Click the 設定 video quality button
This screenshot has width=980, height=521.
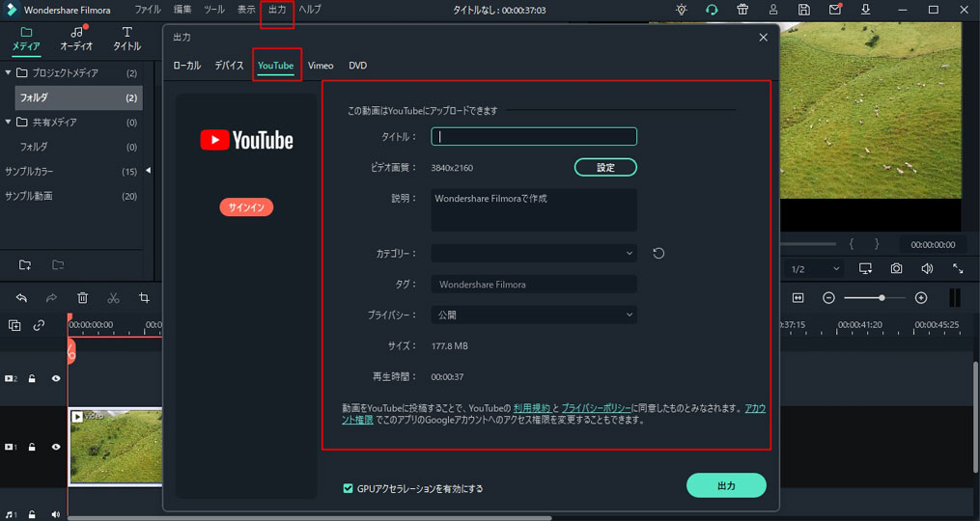(605, 168)
